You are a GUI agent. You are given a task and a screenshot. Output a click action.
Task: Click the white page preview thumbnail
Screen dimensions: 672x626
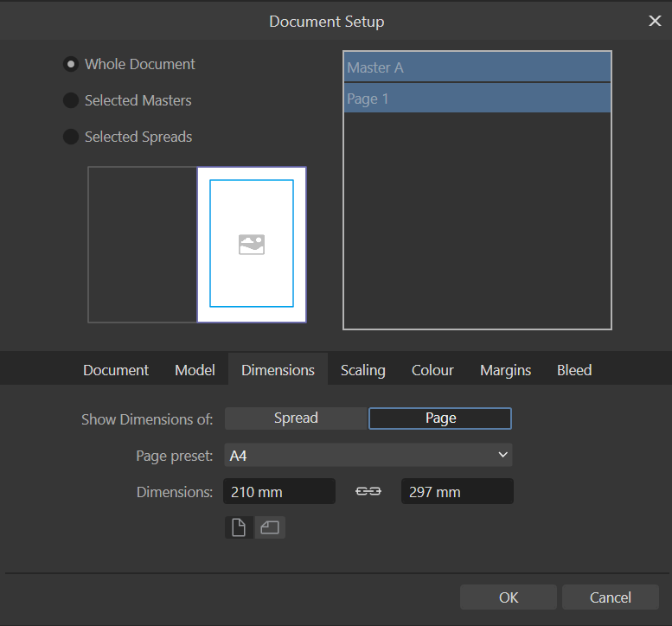pyautogui.click(x=252, y=244)
